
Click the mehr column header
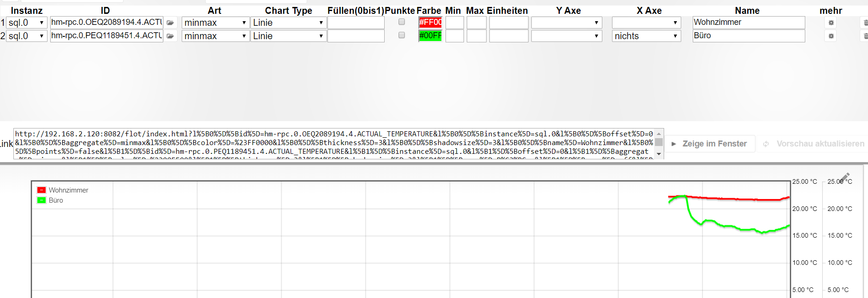(831, 11)
